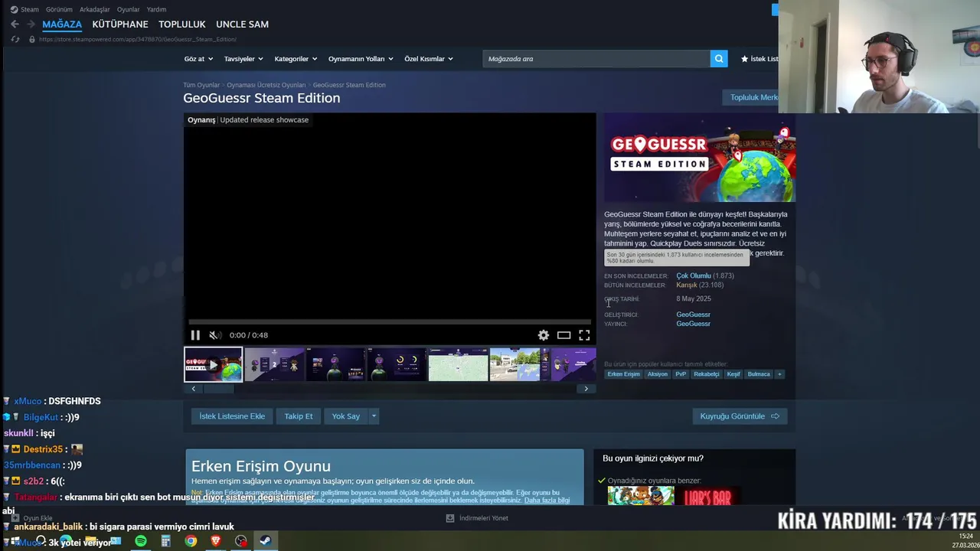Viewport: 980px width, 551px height.
Task: Pause the trailer video
Action: click(x=195, y=335)
